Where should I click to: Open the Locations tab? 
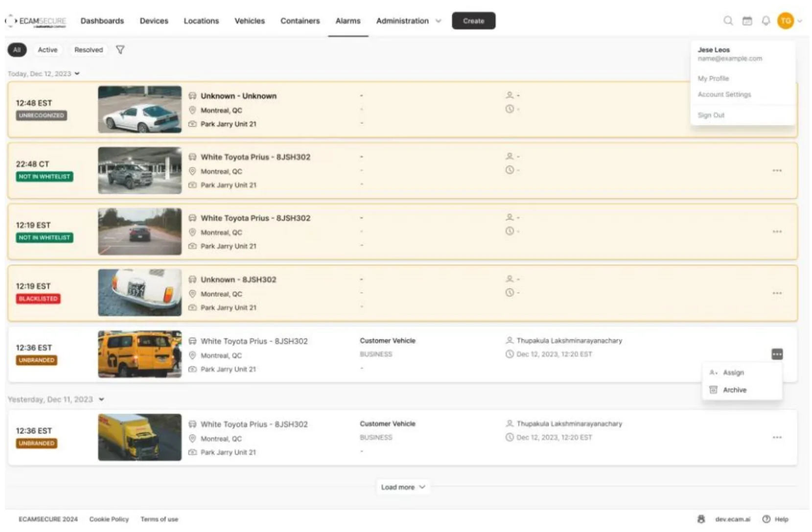[201, 21]
